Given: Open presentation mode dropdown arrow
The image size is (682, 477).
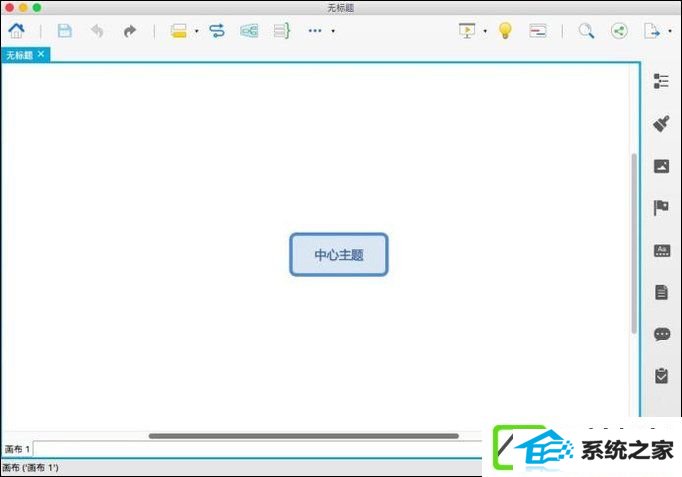Looking at the screenshot, I should point(485,31).
